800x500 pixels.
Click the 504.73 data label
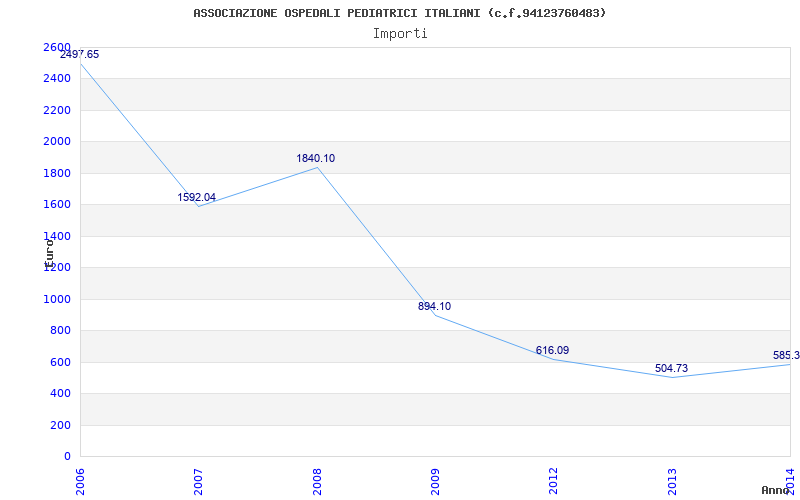pyautogui.click(x=671, y=368)
